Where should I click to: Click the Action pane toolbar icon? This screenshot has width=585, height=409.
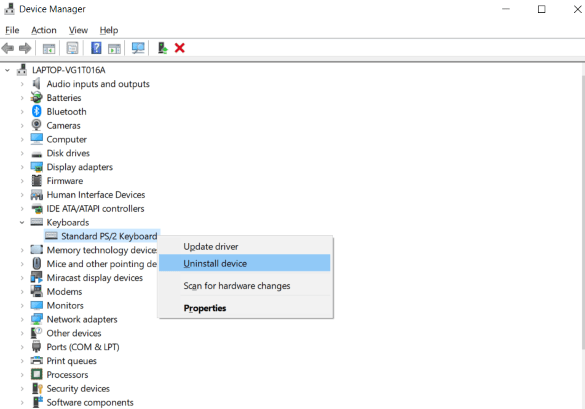(x=114, y=49)
